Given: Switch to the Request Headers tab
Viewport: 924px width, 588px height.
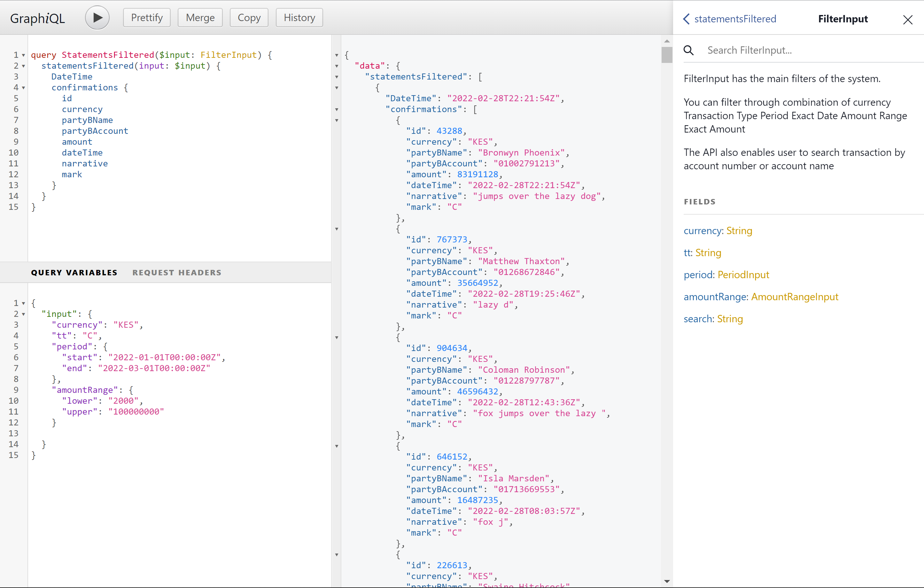Looking at the screenshot, I should [x=177, y=272].
